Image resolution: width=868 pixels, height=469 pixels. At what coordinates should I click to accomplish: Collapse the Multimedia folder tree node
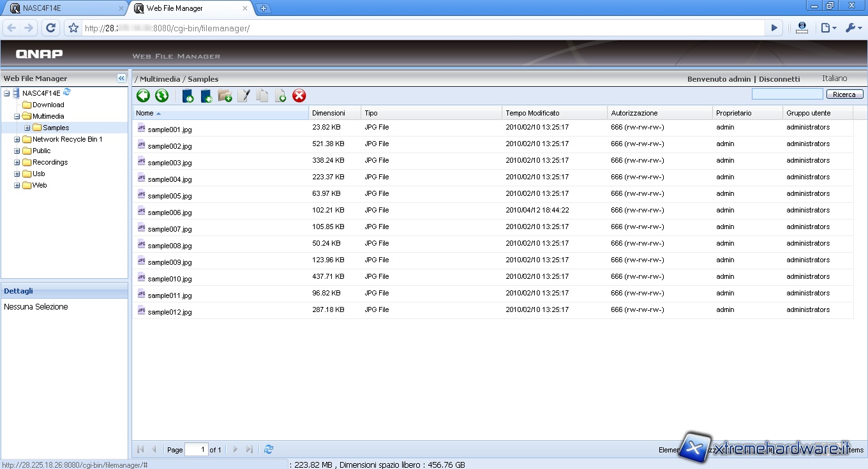tap(17, 117)
